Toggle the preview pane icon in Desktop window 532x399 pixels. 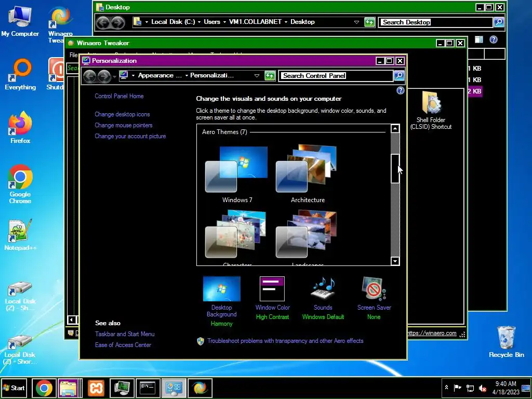tap(478, 39)
